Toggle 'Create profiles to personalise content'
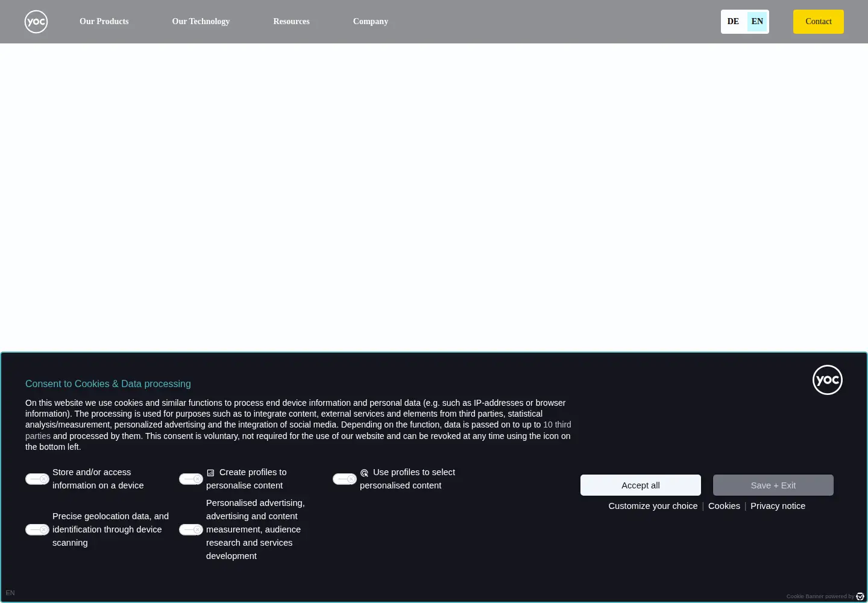The height and width of the screenshot is (603, 868). [191, 479]
